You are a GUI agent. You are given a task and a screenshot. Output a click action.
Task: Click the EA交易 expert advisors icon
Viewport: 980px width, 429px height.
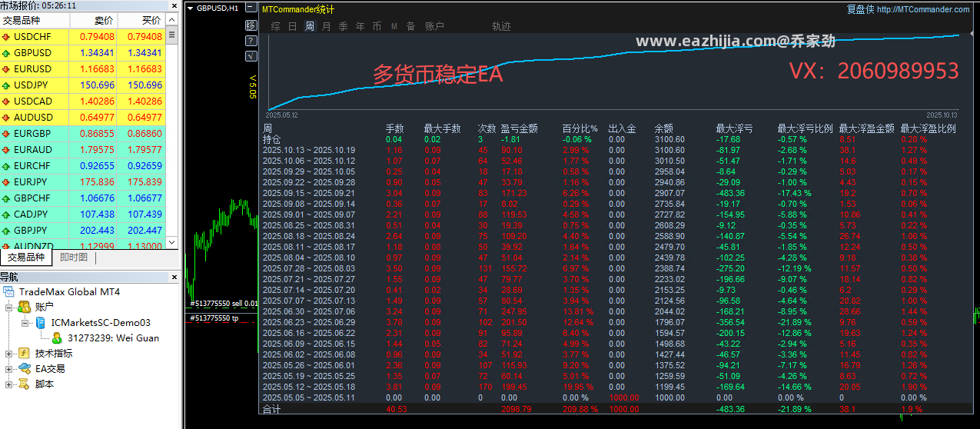pos(25,369)
